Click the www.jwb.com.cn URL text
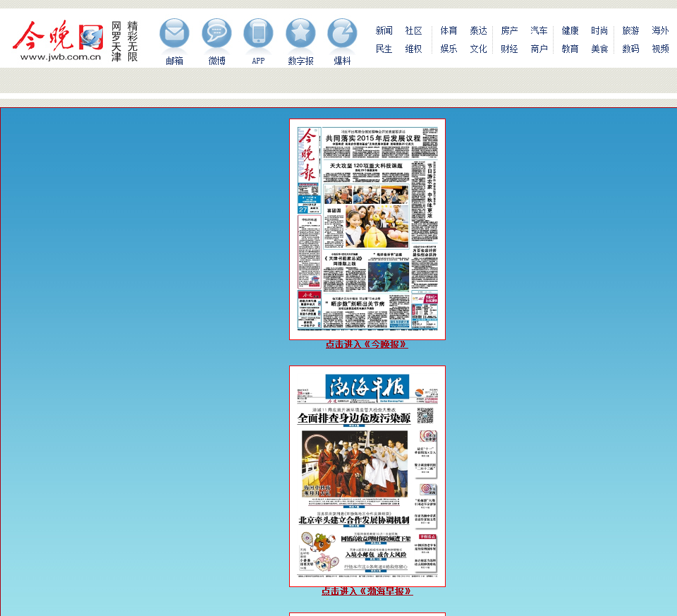The image size is (677, 616). pos(61,57)
